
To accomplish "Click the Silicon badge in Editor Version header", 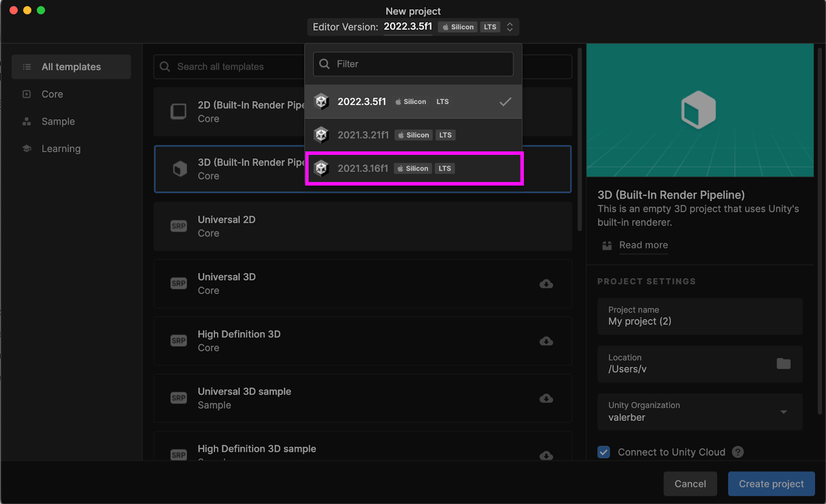I will click(458, 27).
